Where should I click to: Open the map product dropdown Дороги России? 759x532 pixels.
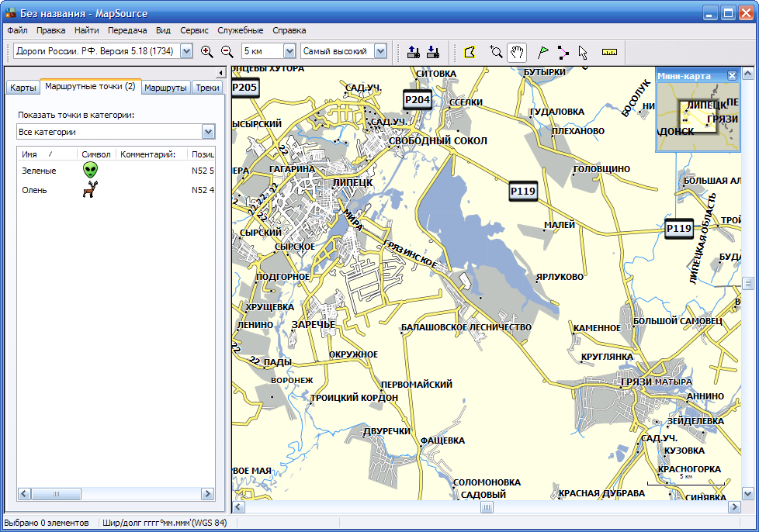(186, 51)
